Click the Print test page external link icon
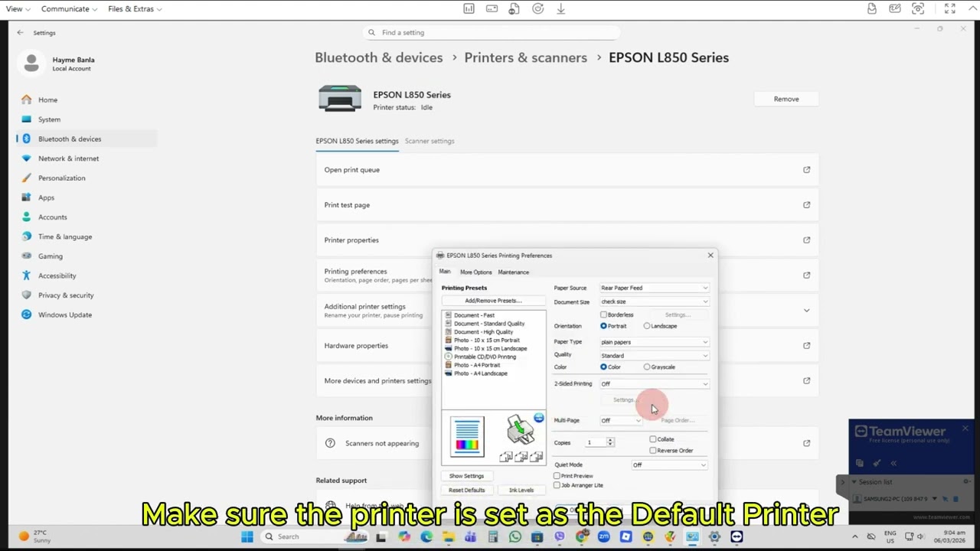The width and height of the screenshot is (980, 551). point(806,205)
